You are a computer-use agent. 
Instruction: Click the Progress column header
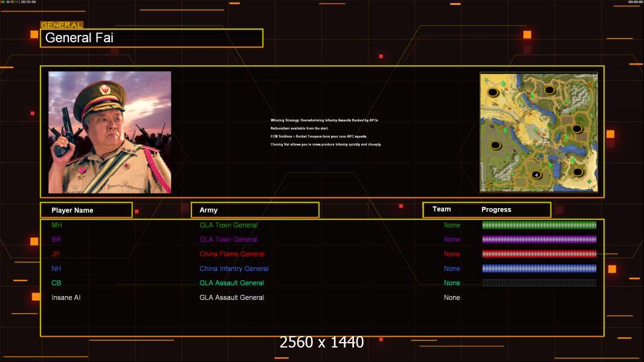(496, 209)
